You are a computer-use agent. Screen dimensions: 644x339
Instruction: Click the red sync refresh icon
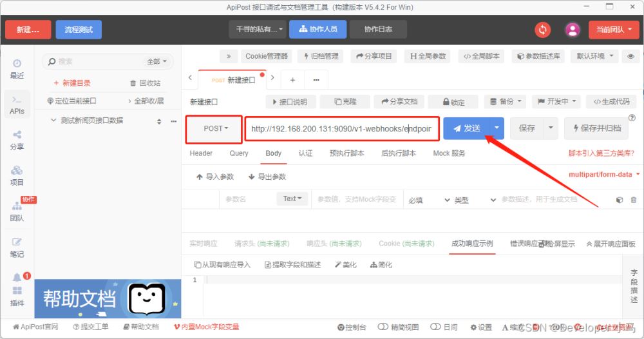(x=542, y=30)
